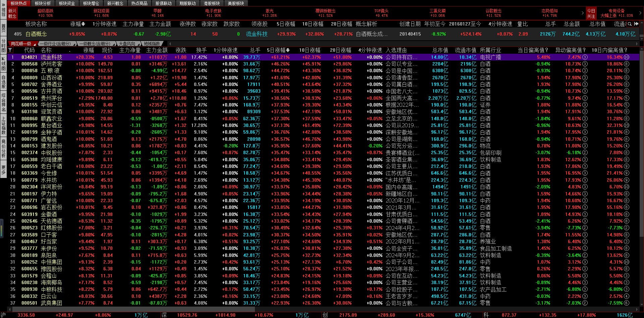
Task: Click the 白酒概念 sector name
Action: tap(36, 34)
